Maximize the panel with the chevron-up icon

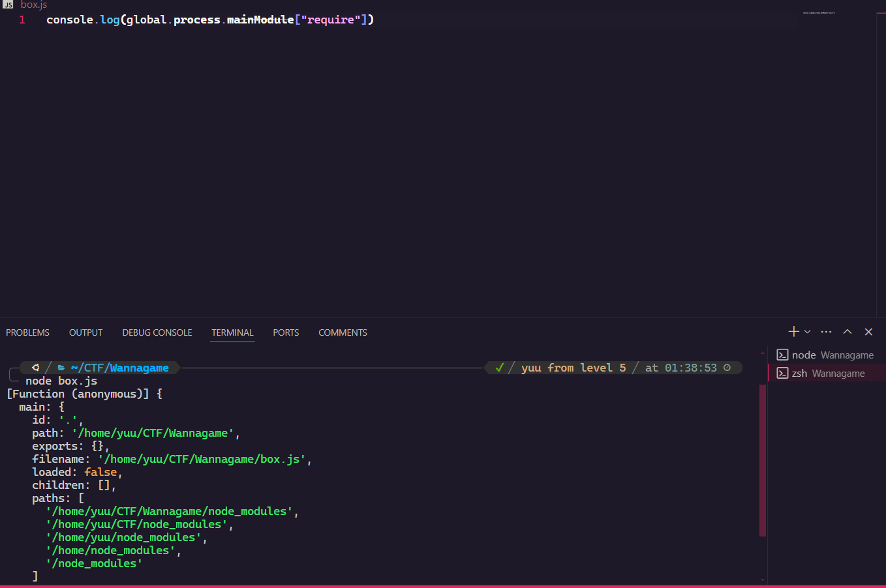click(848, 332)
